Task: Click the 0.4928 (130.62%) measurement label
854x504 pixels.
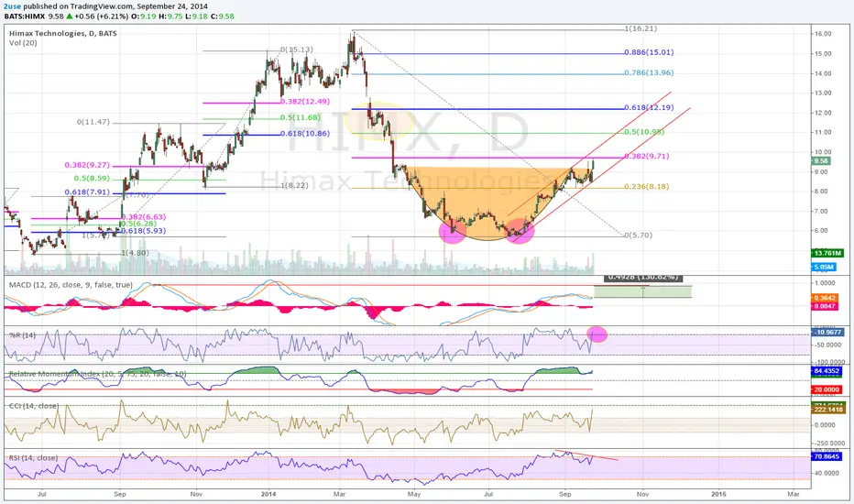Action: (642, 278)
